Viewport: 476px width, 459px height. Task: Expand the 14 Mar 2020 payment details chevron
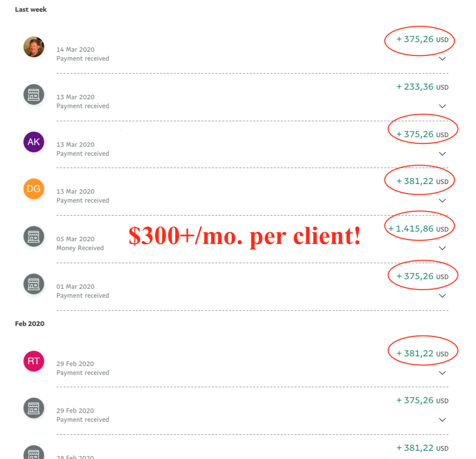[442, 59]
